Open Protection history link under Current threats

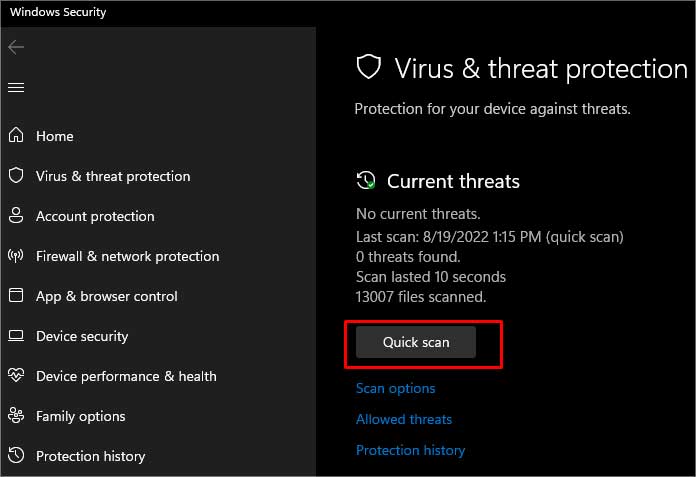point(411,450)
